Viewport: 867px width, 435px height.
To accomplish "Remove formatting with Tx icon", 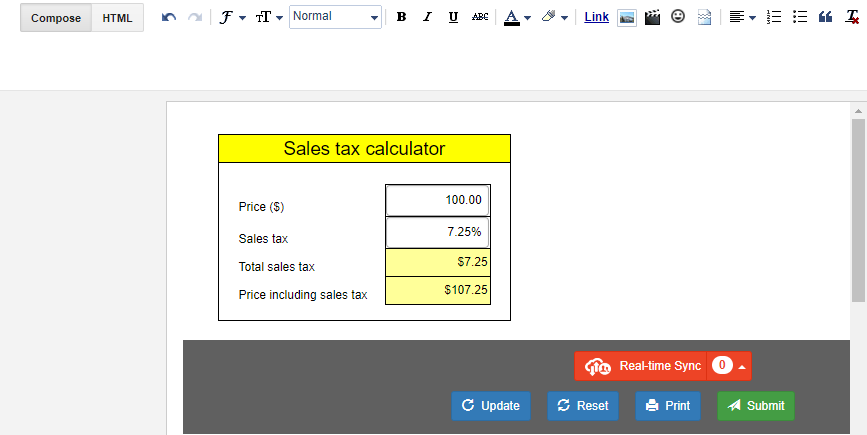I will pyautogui.click(x=853, y=17).
